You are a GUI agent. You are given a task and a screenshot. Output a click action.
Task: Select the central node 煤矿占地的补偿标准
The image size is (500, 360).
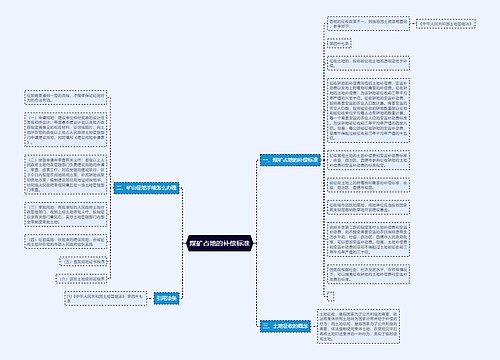click(220, 243)
